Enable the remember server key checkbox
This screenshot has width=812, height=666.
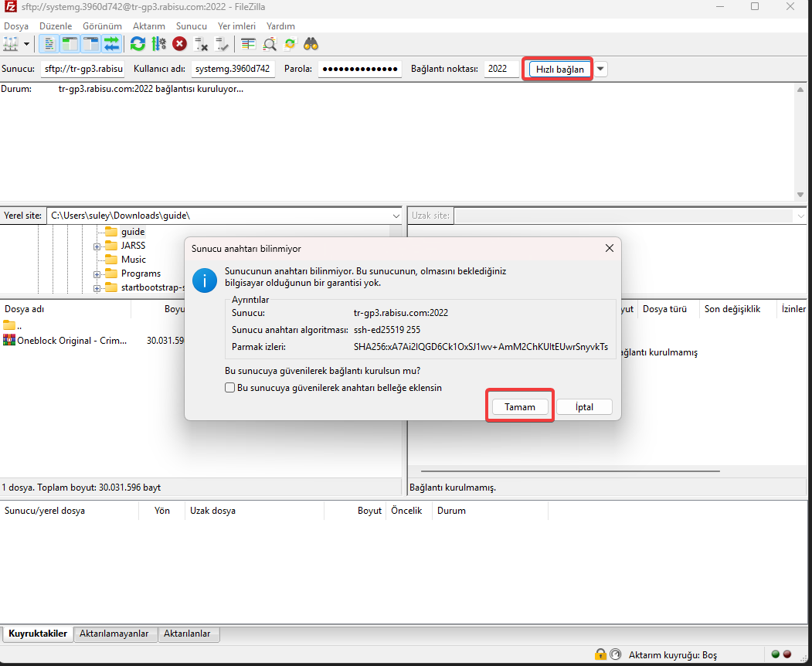pyautogui.click(x=229, y=388)
